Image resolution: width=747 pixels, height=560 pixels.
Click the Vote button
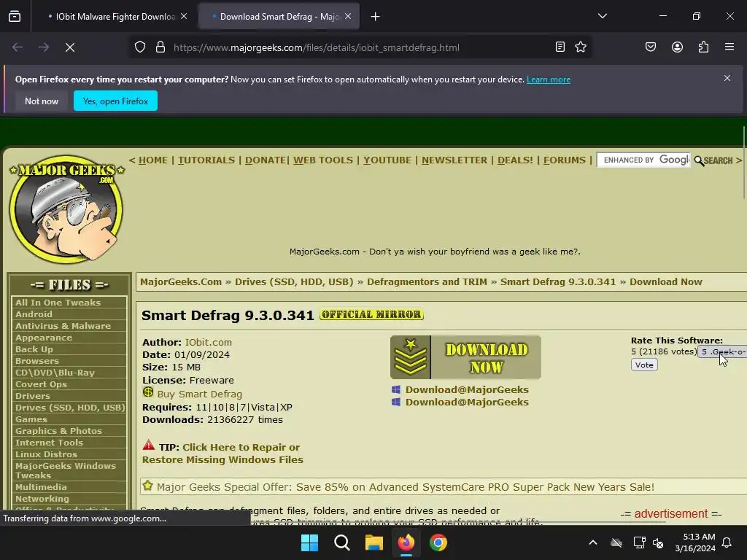click(644, 365)
